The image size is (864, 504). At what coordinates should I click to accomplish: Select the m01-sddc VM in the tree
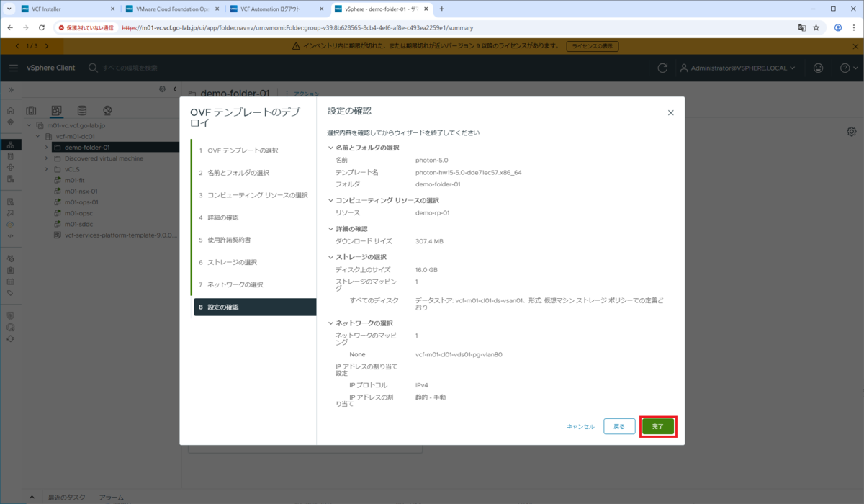click(79, 224)
